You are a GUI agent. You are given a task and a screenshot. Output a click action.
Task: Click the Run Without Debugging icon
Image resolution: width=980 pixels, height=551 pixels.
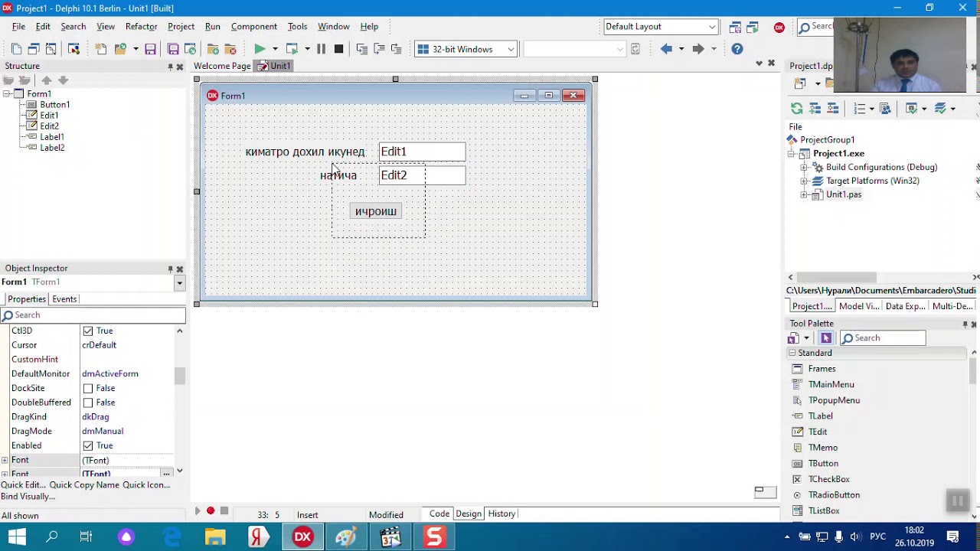click(x=292, y=49)
